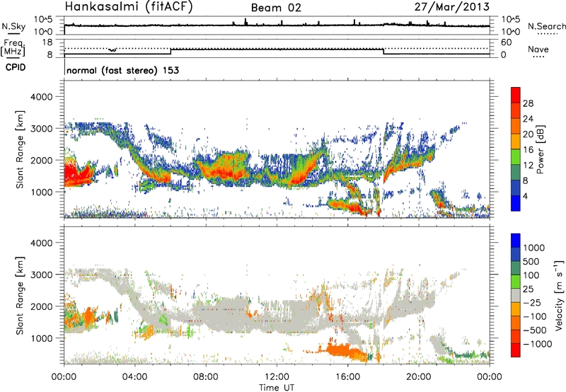Click the solid line sample under N.Sky
This screenshot has height=392, width=566.
(13, 33)
